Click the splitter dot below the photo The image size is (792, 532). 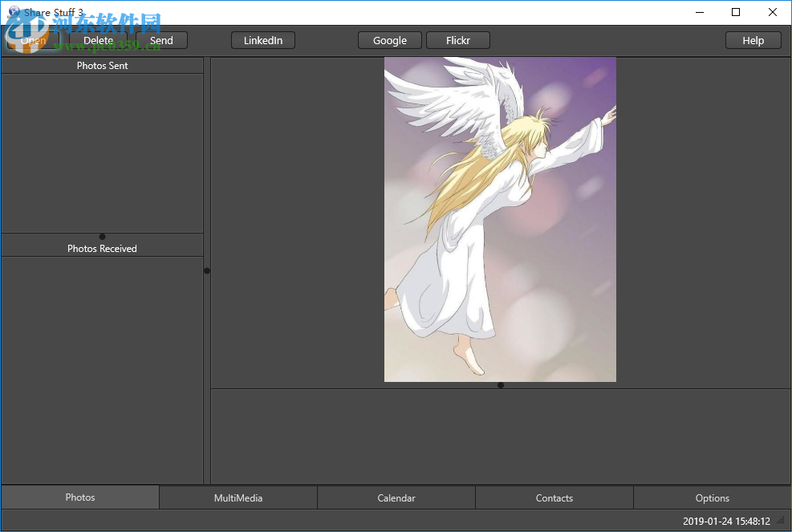click(x=501, y=385)
